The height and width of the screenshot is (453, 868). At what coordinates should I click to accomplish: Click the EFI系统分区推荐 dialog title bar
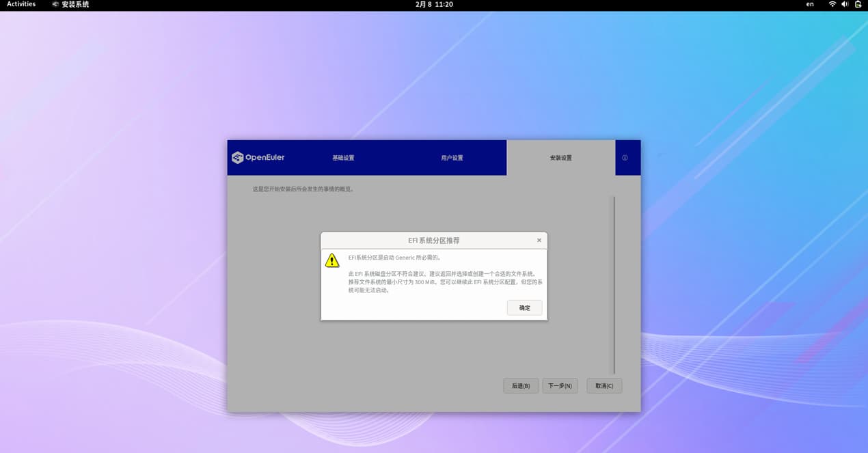tap(433, 241)
